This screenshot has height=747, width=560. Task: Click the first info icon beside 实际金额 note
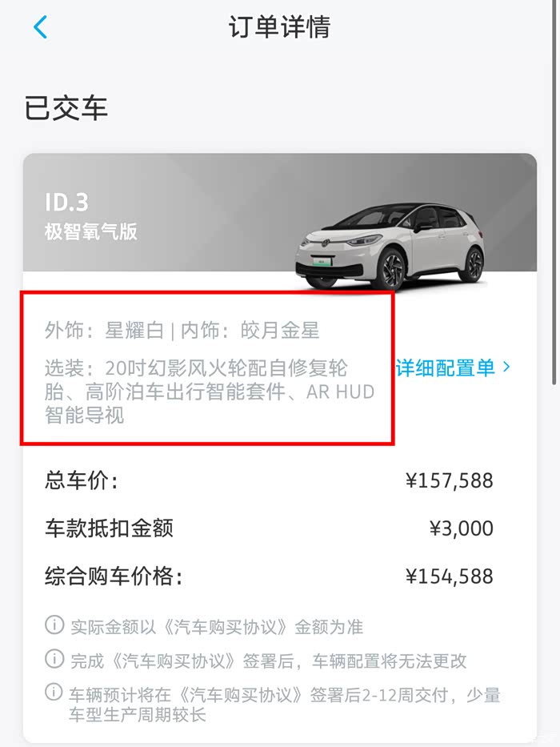(x=54, y=625)
